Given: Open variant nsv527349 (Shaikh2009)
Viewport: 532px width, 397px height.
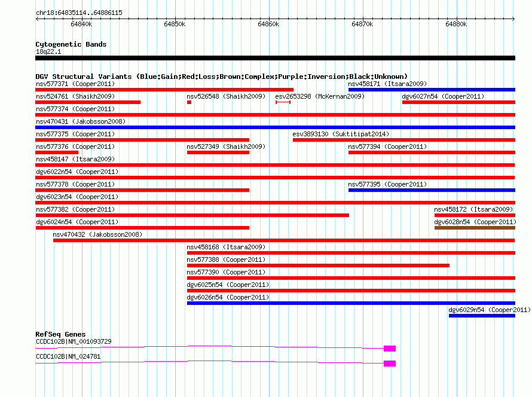Looking at the screenshot, I should pyautogui.click(x=226, y=146).
